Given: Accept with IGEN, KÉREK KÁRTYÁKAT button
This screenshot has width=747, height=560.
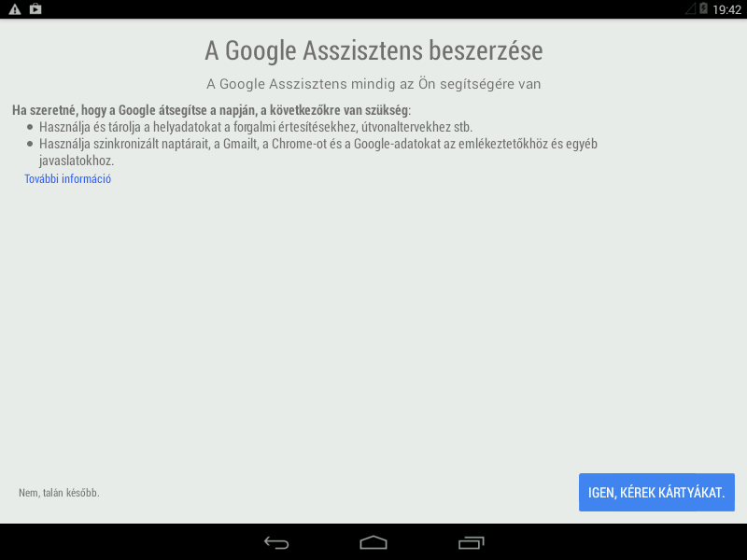Looking at the screenshot, I should pyautogui.click(x=656, y=493).
